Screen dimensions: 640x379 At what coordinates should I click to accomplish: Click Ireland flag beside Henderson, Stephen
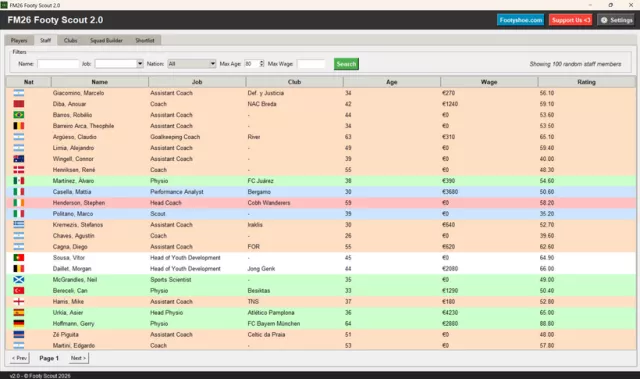click(x=19, y=203)
